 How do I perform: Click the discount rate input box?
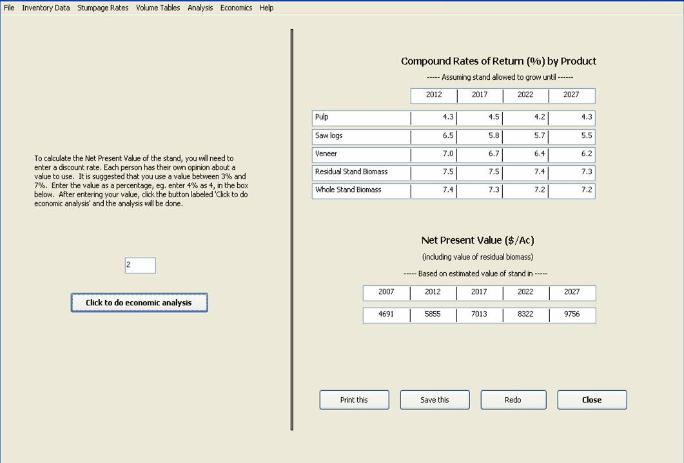coord(140,265)
